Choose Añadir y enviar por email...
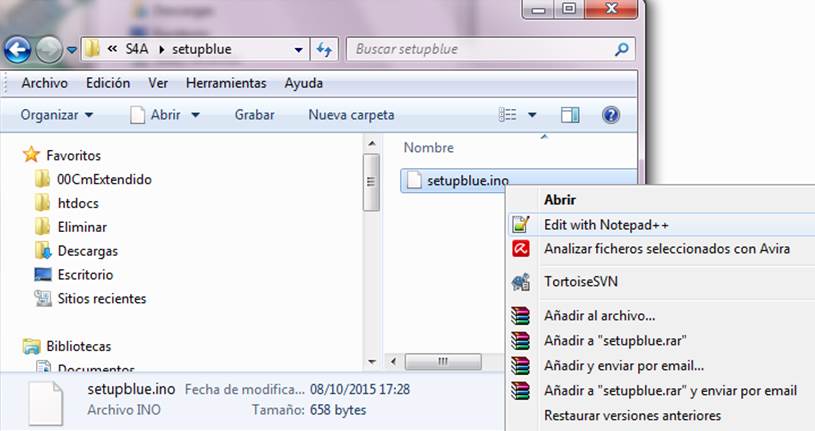Viewport: 815px width, 431px height. pyautogui.click(x=624, y=365)
